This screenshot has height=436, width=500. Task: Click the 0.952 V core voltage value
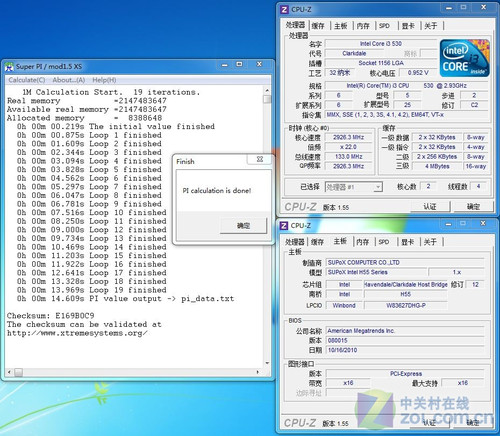tap(418, 73)
